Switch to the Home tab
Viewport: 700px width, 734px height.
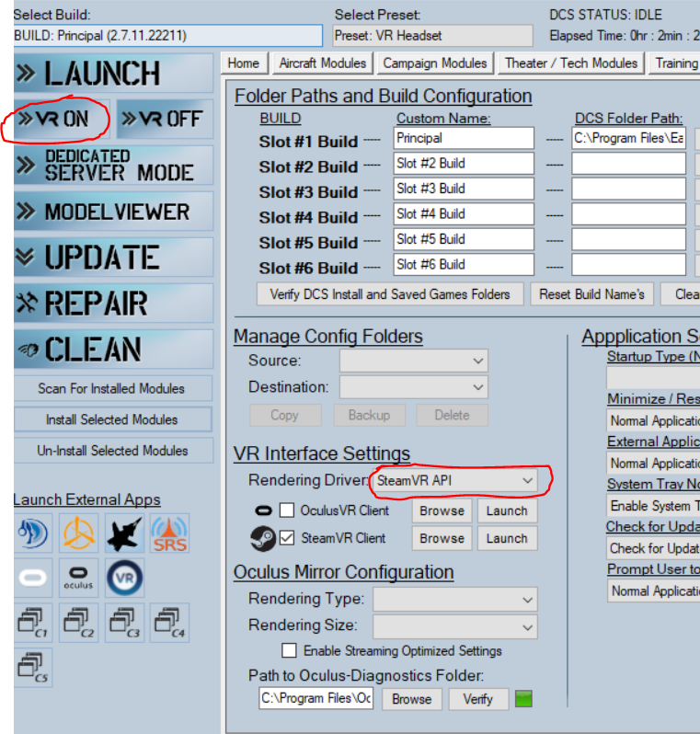pyautogui.click(x=244, y=63)
